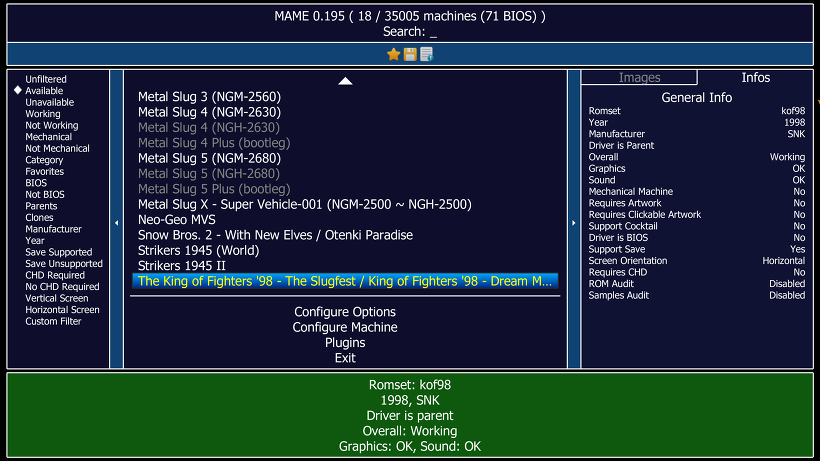Collapse left filter panel with arrow
This screenshot has width=820, height=461.
[117, 223]
